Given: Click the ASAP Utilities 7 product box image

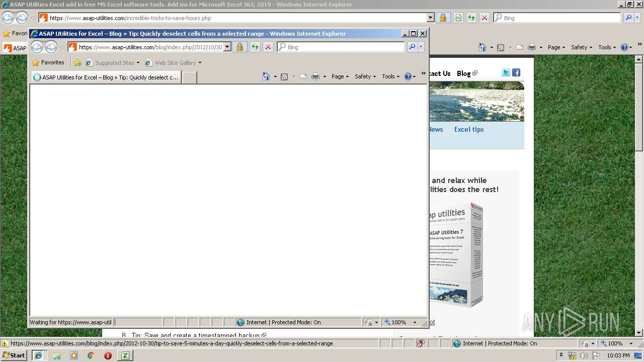Looking at the screenshot, I should 456,255.
